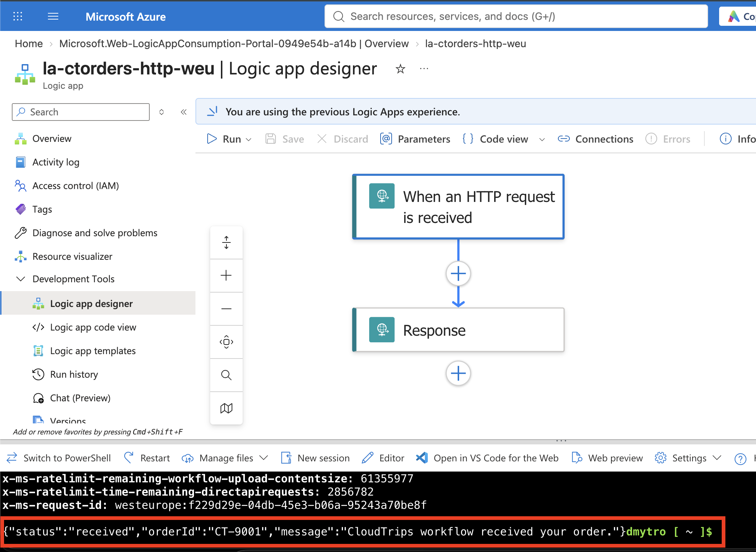Screen dimensions: 756x552
Task: Add step between trigger and Response
Action: pyautogui.click(x=458, y=273)
